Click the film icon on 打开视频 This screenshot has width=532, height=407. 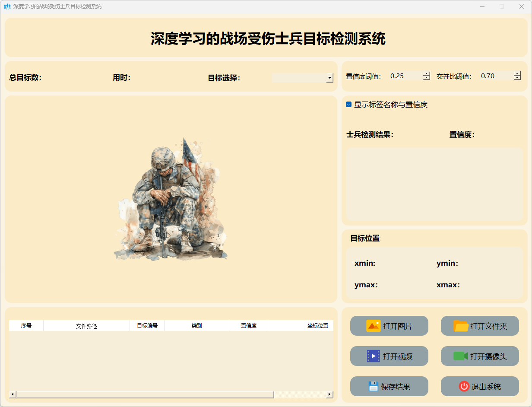[373, 356]
